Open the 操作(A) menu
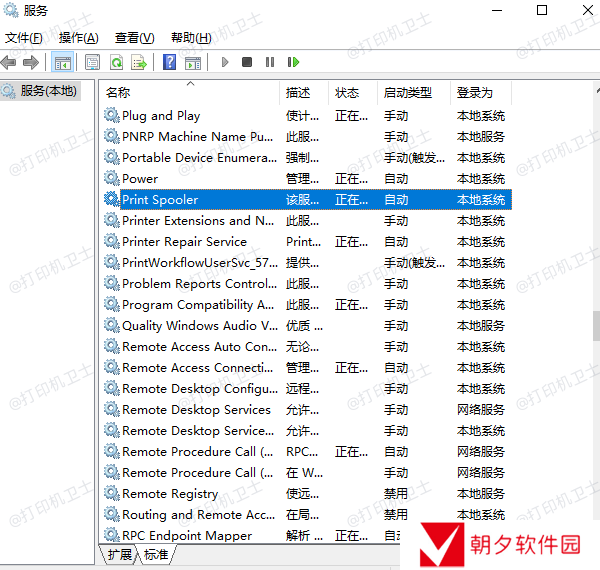 pos(78,38)
